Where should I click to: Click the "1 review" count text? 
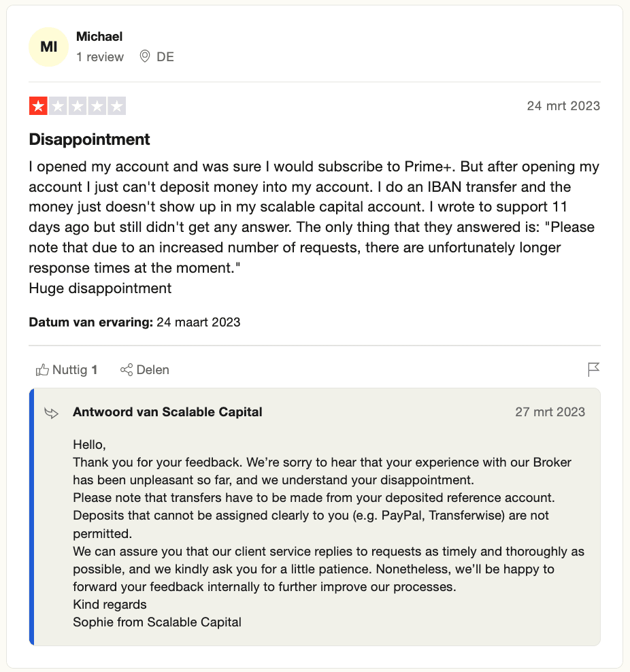(x=100, y=57)
